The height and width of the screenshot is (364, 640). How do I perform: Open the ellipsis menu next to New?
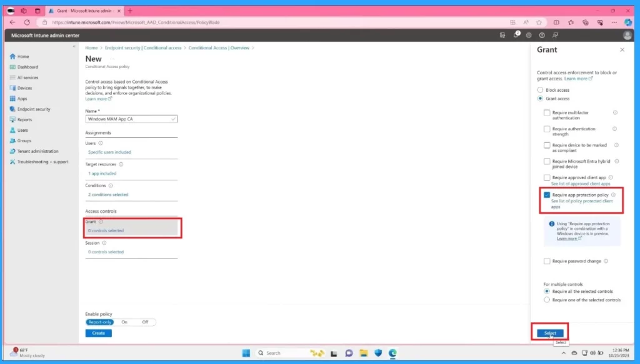point(112,59)
